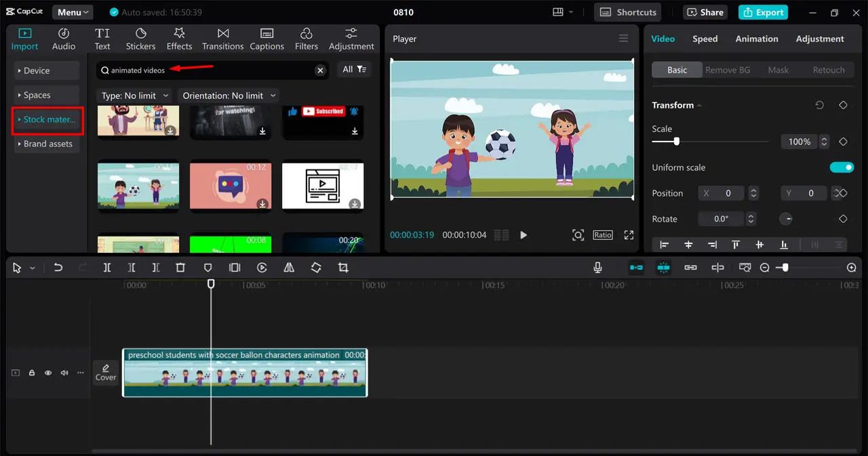Click the Export button
Screen dimensions: 868x456
click(x=762, y=12)
